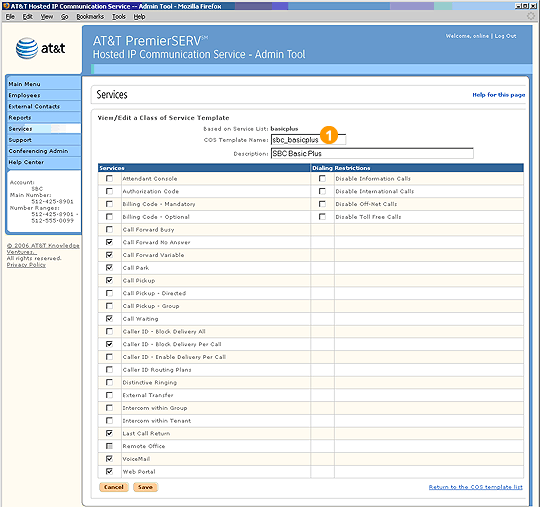Click the AT&T globe logo
Viewport: 540px width, 507px height.
pyautogui.click(x=27, y=48)
